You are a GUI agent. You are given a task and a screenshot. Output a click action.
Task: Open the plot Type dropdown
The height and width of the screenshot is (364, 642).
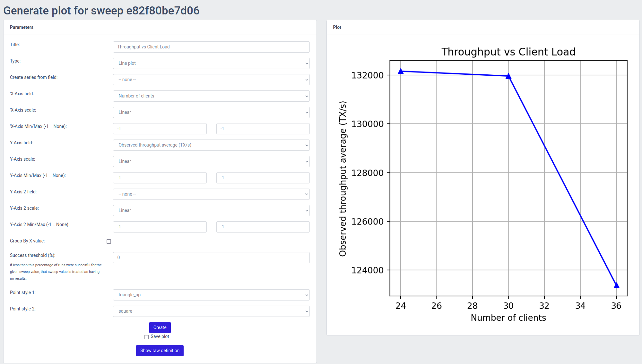tap(211, 63)
